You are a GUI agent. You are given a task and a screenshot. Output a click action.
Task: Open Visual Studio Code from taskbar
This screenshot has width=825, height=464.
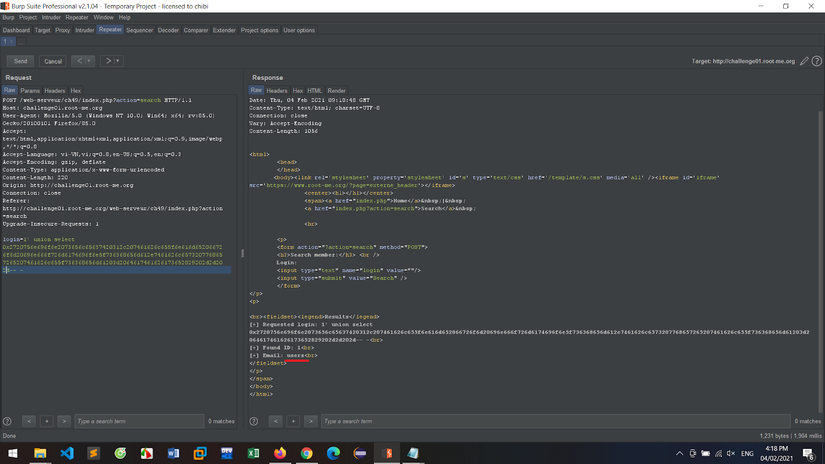tap(67, 453)
